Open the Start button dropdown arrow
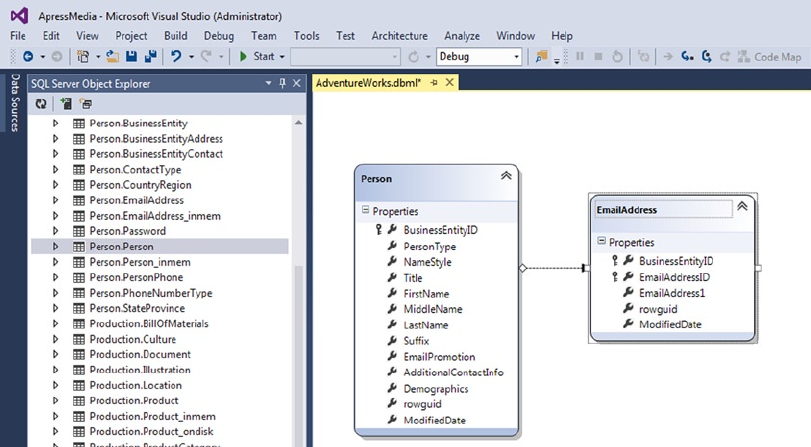 (x=282, y=57)
